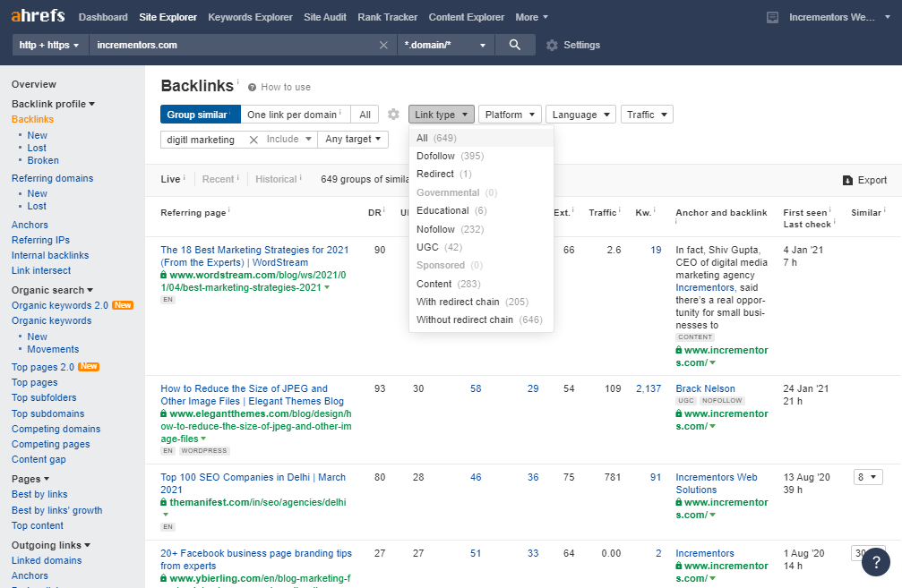
Task: Choose Redirect link type
Action: coord(481,174)
